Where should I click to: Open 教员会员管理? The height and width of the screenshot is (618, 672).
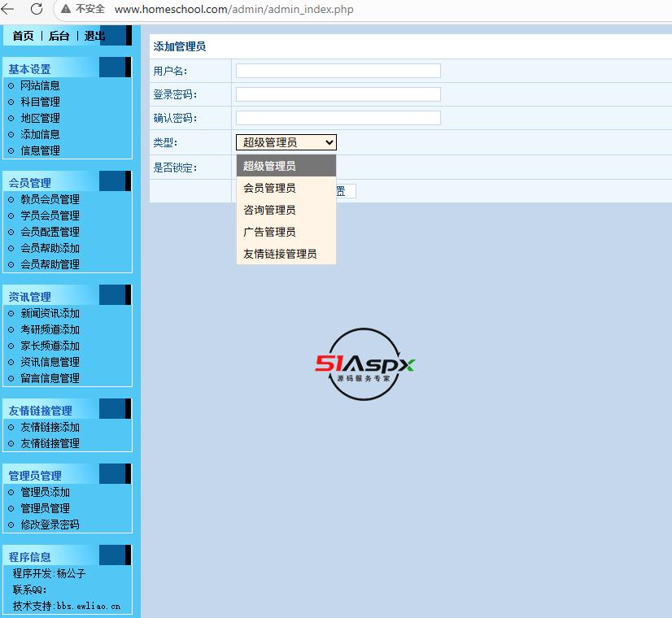click(50, 199)
